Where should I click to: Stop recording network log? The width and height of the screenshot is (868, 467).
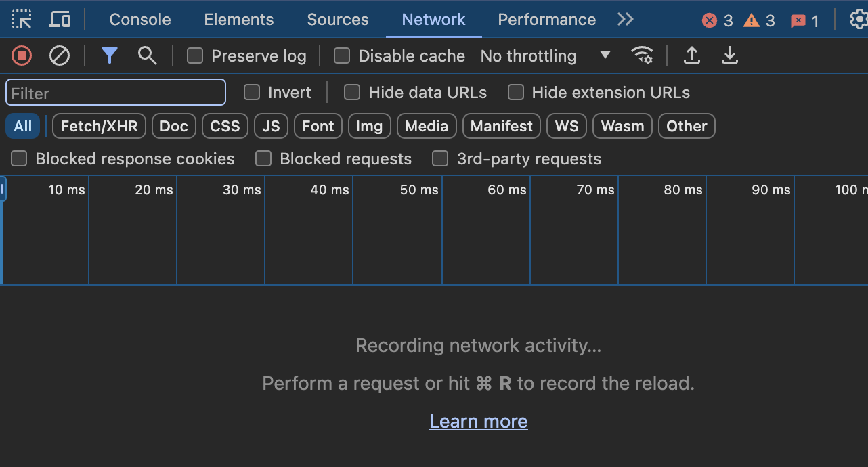(22, 55)
